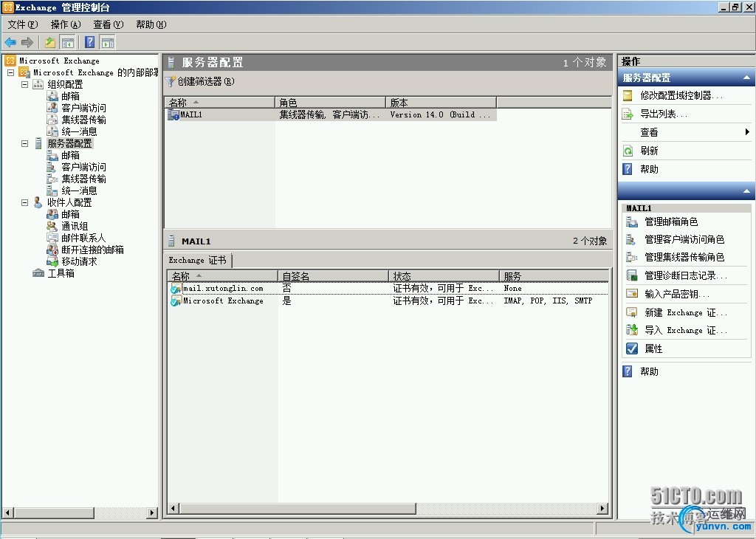756x539 pixels.
Task: Click 管理集线器传输角色 action
Action: click(x=684, y=258)
